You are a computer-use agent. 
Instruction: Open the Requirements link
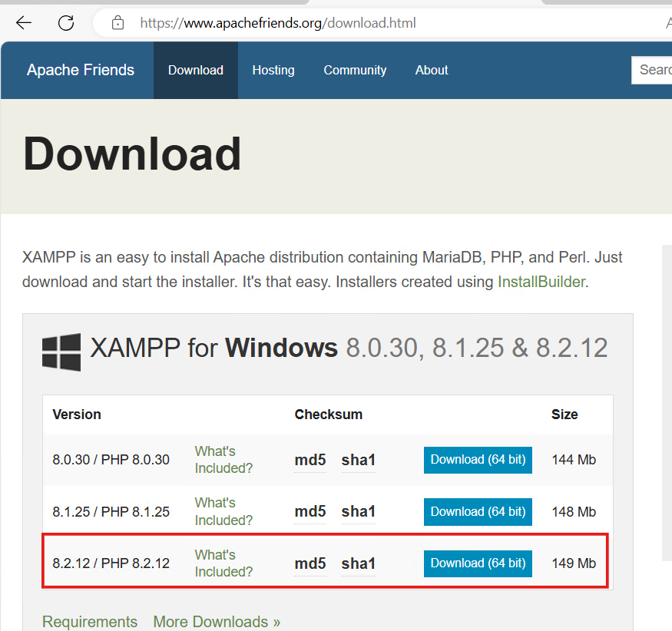(x=90, y=622)
